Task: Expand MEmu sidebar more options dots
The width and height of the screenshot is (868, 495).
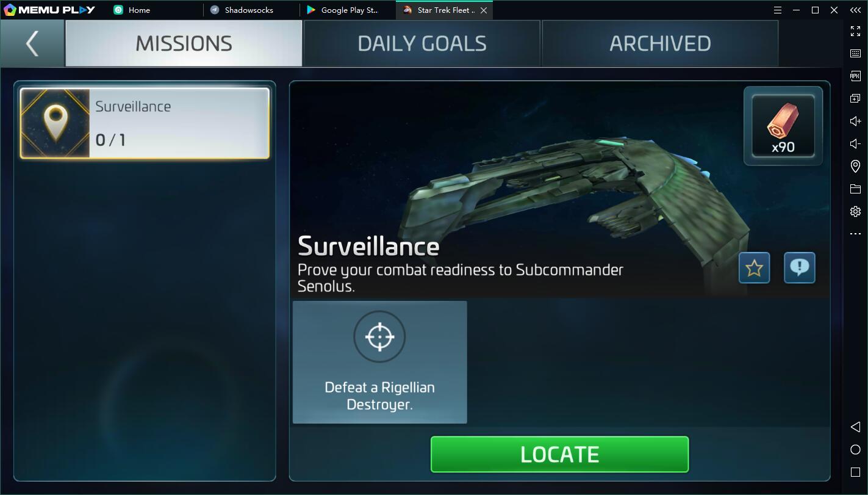Action: tap(855, 234)
